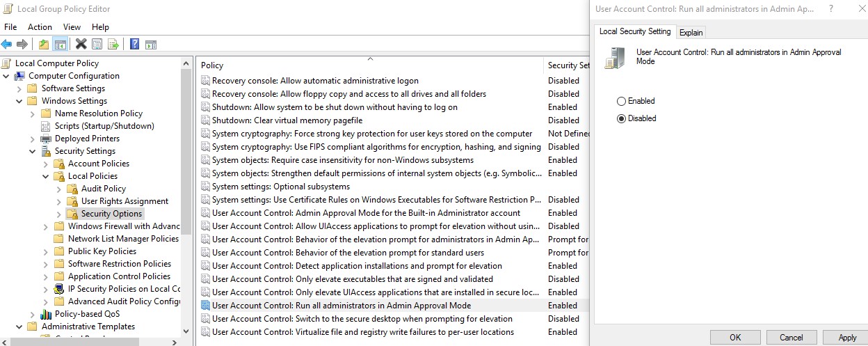Expand the Audit Policy tree node
868x346 pixels.
pyautogui.click(x=59, y=189)
